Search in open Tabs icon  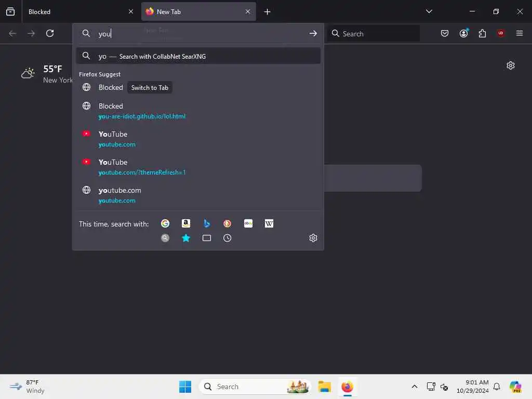coord(207,238)
